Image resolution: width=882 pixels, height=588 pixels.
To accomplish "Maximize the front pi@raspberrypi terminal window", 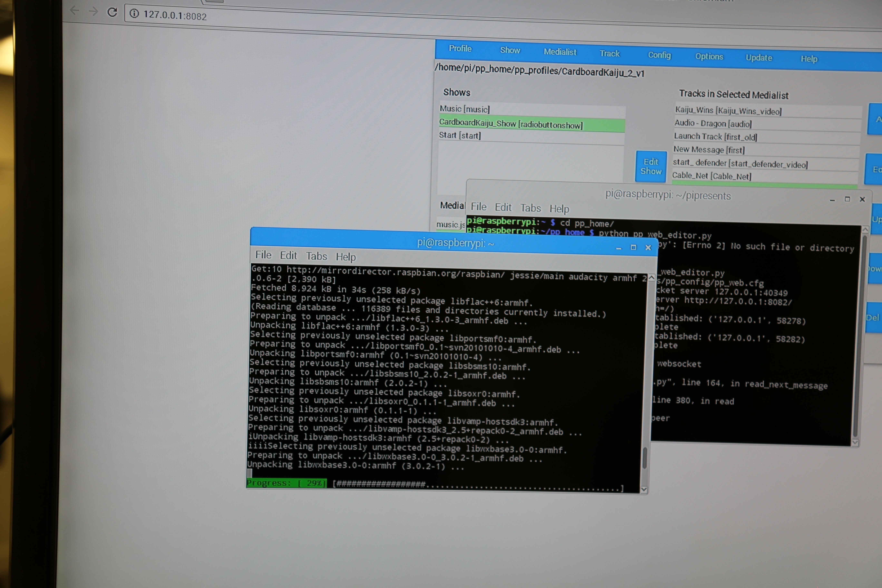I will (x=633, y=248).
